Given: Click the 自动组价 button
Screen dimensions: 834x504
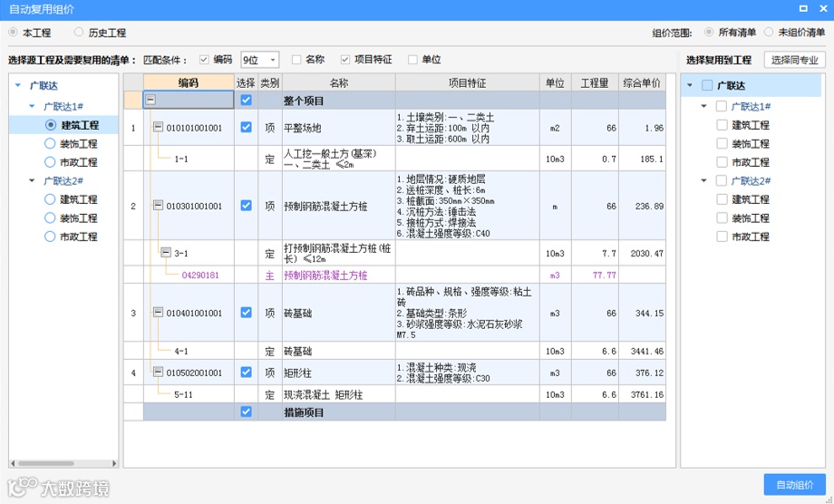Looking at the screenshot, I should coord(795,485).
